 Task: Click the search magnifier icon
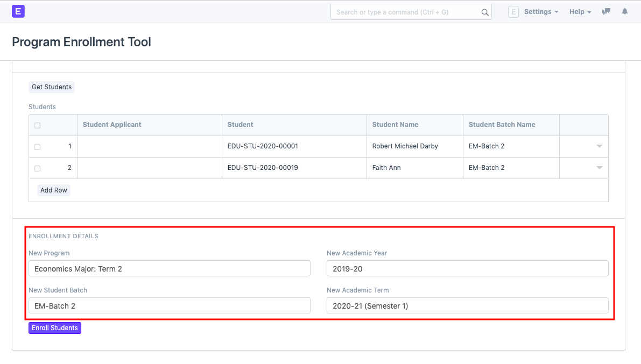(484, 11)
